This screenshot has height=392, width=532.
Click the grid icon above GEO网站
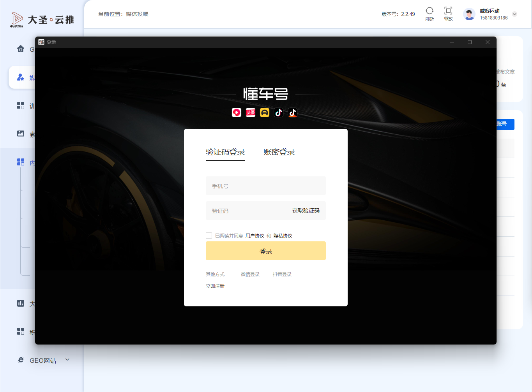click(21, 331)
